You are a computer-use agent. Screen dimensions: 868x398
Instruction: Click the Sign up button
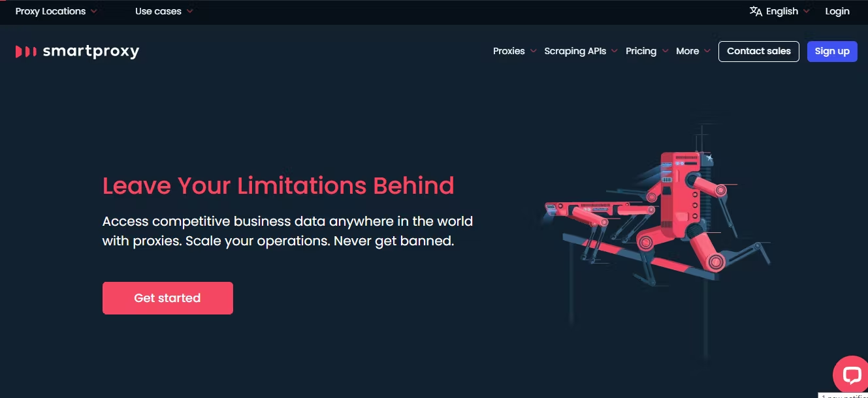pyautogui.click(x=832, y=52)
